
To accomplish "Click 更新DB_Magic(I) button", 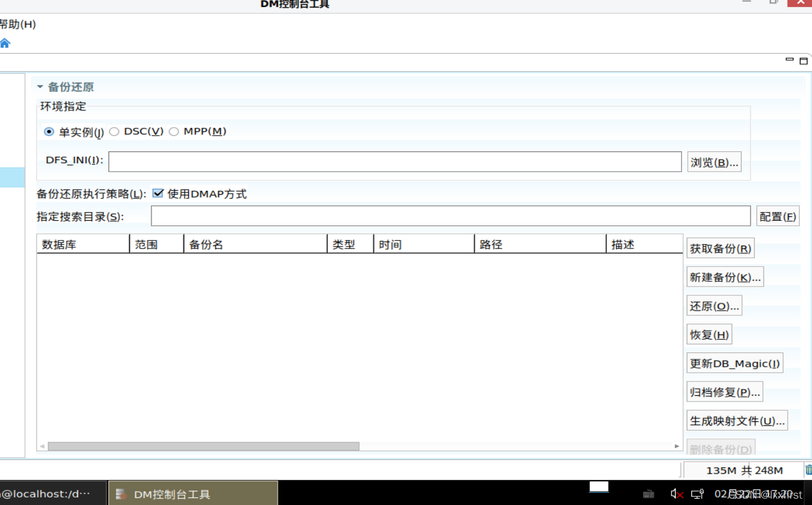I will pyautogui.click(x=735, y=363).
